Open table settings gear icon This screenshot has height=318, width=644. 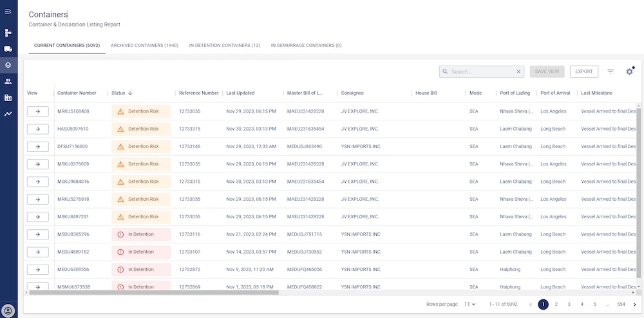(x=629, y=72)
